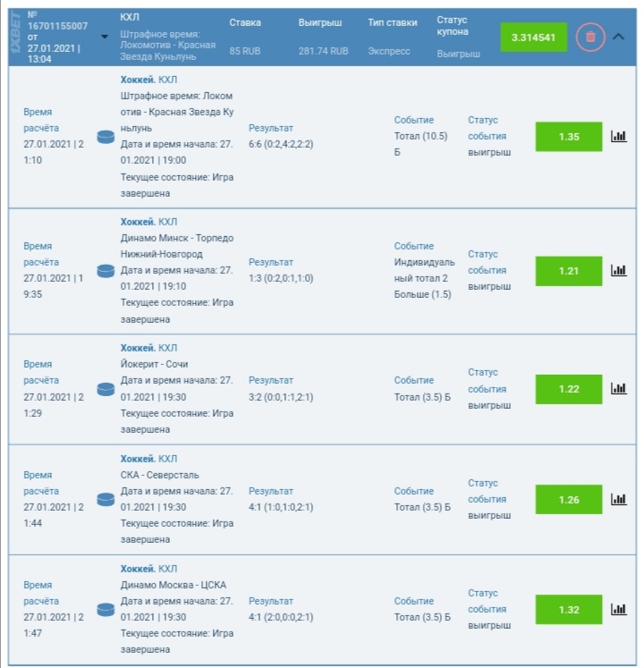Open the Хоккей link in Динамо Москва row

[137, 569]
